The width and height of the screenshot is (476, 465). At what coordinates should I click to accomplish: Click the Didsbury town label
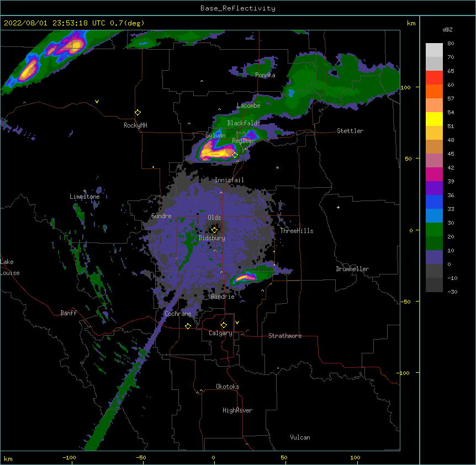point(212,238)
